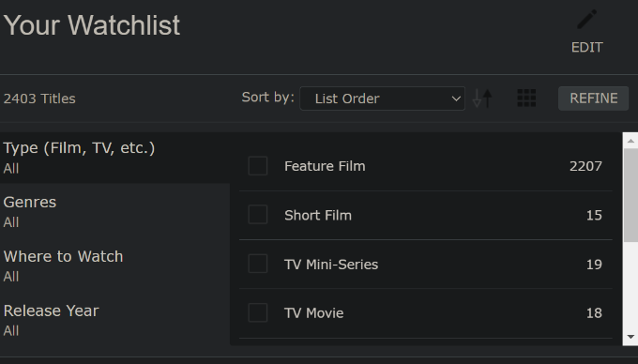638x364 pixels.
Task: Click the scrollbar down arrow
Action: (630, 337)
